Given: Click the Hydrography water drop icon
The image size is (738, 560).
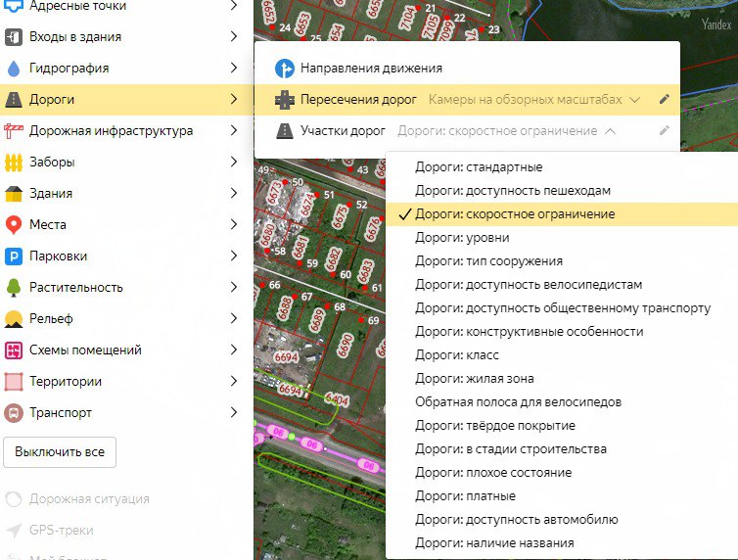Looking at the screenshot, I should click(x=14, y=69).
